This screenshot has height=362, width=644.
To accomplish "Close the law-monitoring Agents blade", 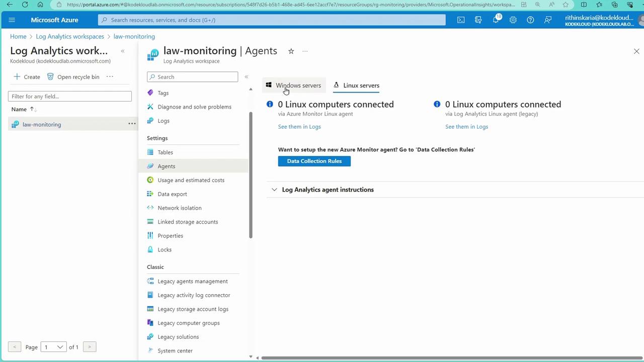I will tap(636, 51).
